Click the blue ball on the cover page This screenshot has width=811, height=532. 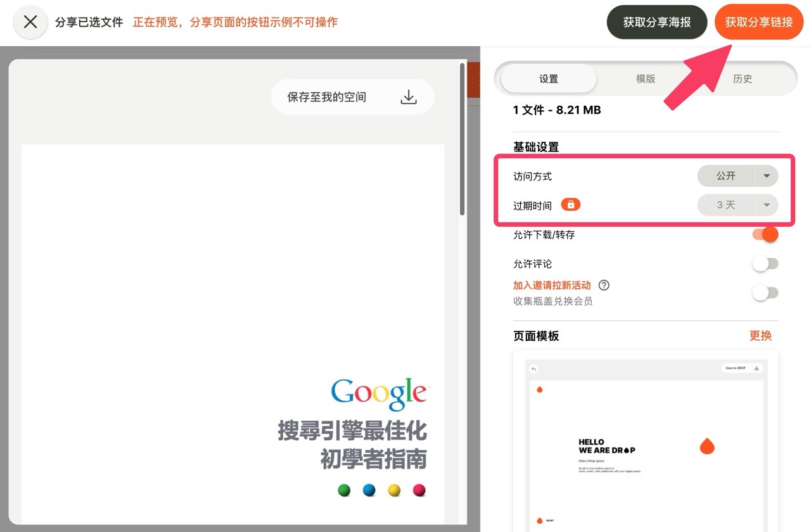(x=369, y=490)
